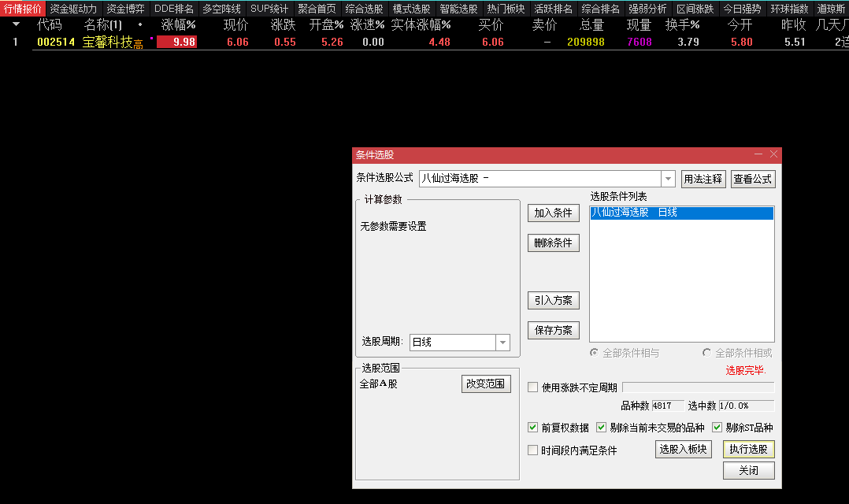Open the 条件选股公式 dropdown list

coord(667,179)
